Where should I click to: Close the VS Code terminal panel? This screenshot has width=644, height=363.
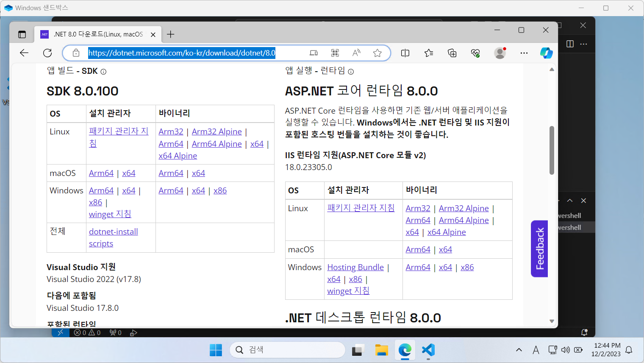coord(583,201)
